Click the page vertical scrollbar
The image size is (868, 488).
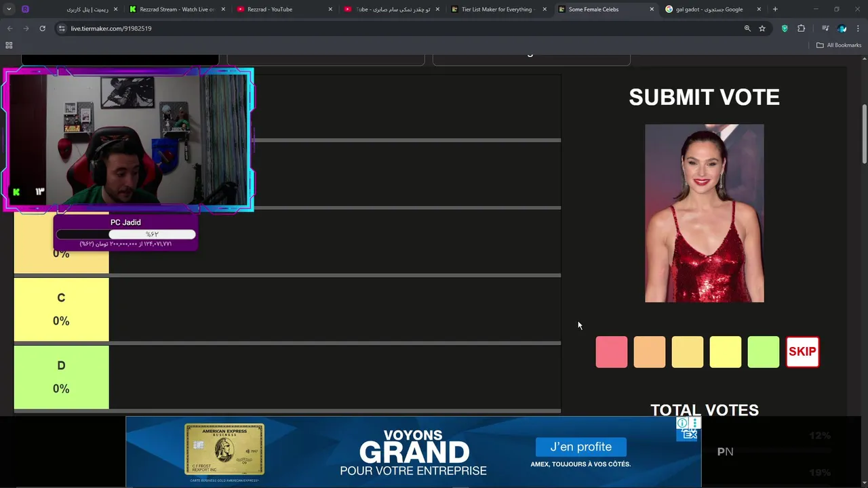[x=864, y=133]
